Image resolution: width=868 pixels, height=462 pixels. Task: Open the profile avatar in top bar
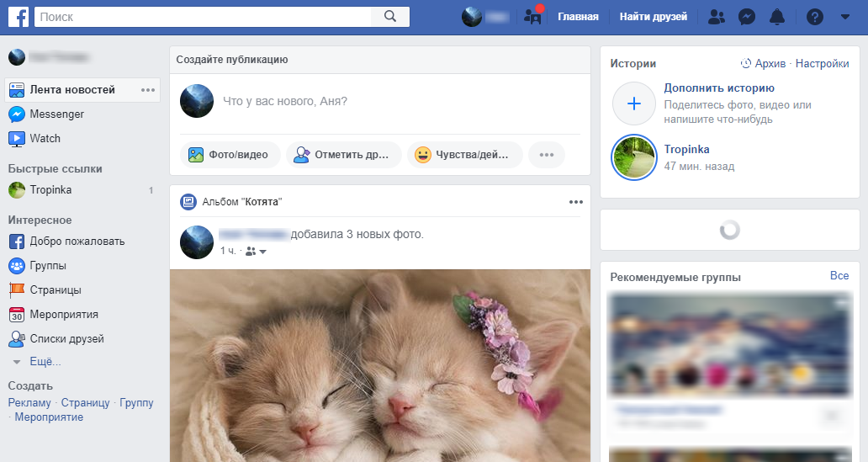[x=472, y=17]
